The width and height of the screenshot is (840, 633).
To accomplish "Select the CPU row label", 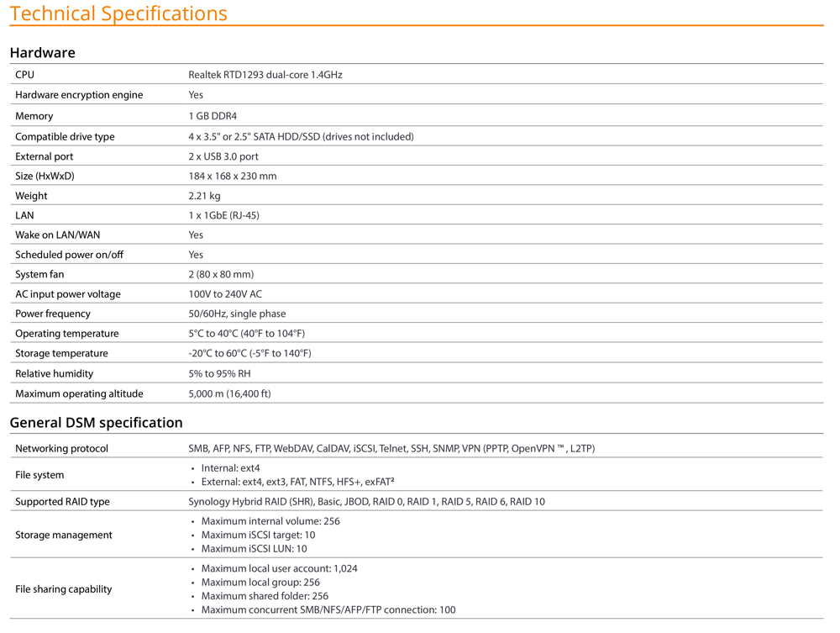I will point(25,75).
